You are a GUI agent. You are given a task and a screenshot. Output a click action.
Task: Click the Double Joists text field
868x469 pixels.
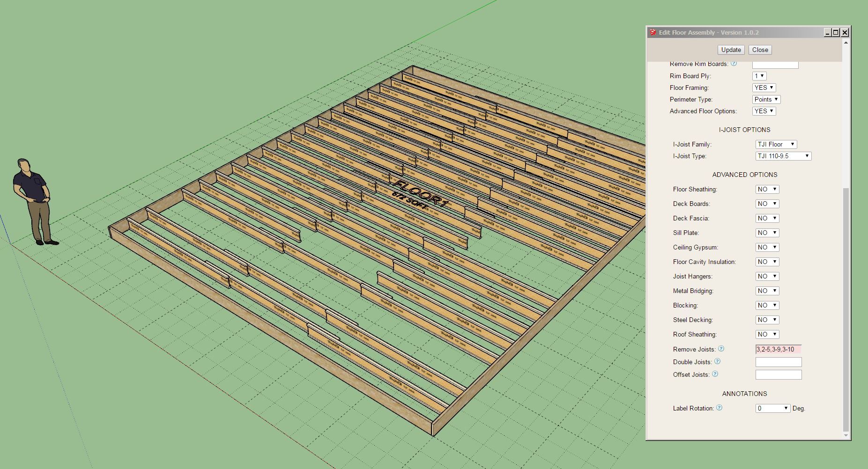coord(778,362)
